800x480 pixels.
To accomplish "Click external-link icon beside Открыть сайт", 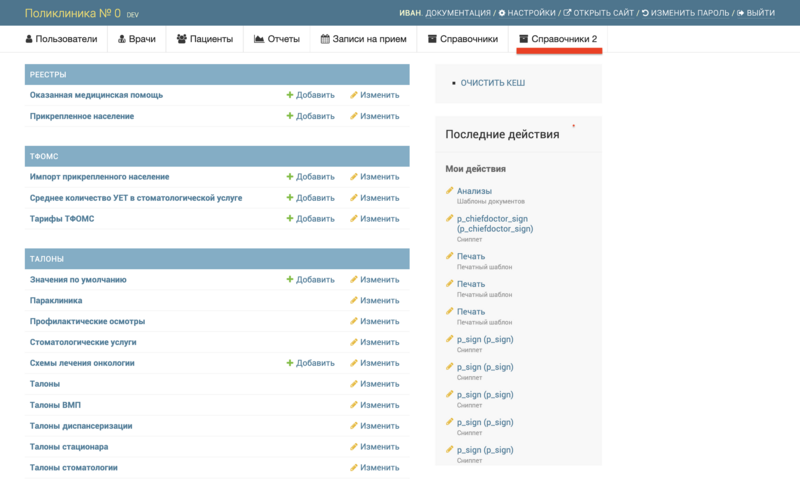I will [567, 13].
